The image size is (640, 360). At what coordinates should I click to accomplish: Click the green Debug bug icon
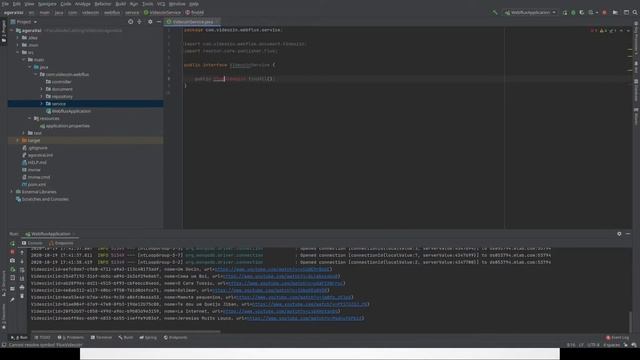pyautogui.click(x=573, y=13)
